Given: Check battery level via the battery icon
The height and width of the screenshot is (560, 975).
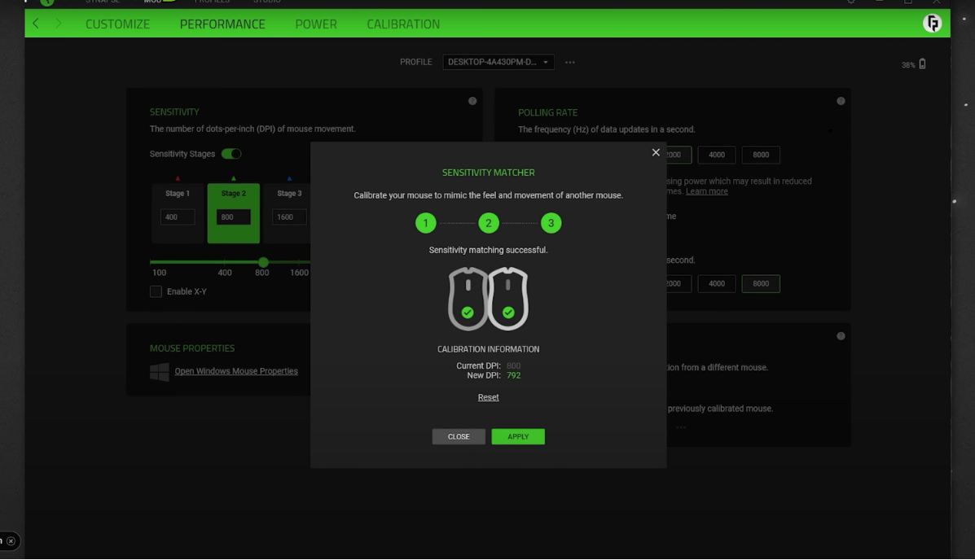Looking at the screenshot, I should pyautogui.click(x=921, y=62).
